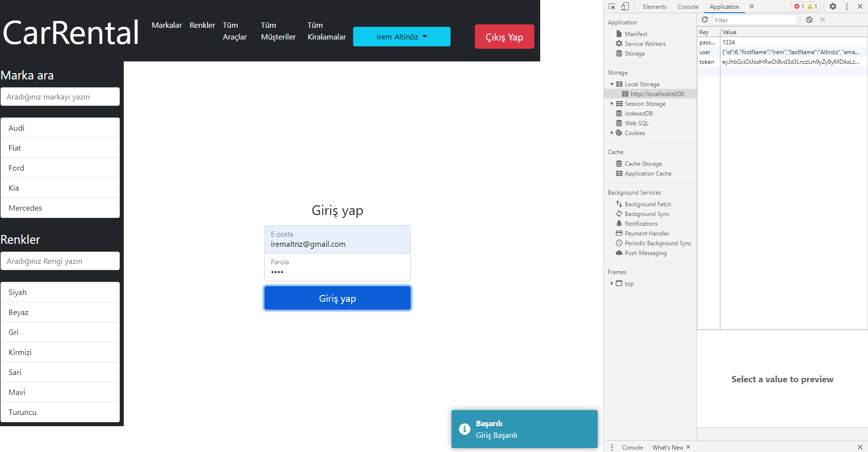Image resolution: width=868 pixels, height=452 pixels.
Task: Open the Console tab in DevTools
Action: coord(688,7)
